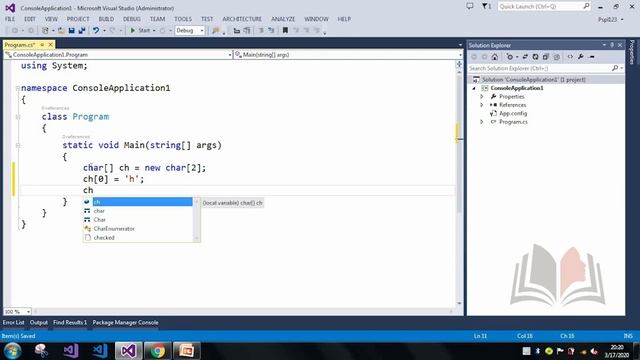Click the Find in Files toolbar icon
Viewport: 640px width, 360px height.
tap(216, 31)
